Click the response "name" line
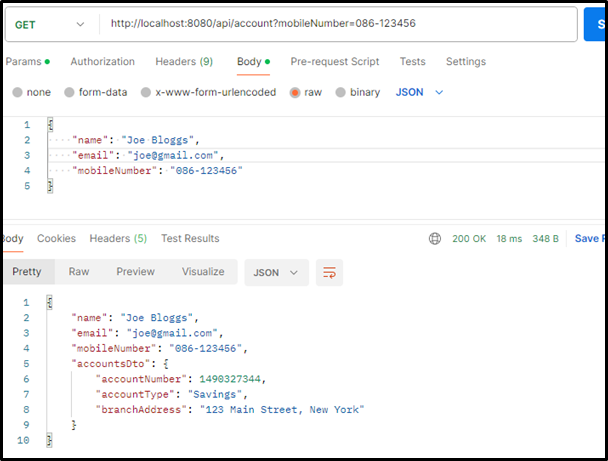 135,318
